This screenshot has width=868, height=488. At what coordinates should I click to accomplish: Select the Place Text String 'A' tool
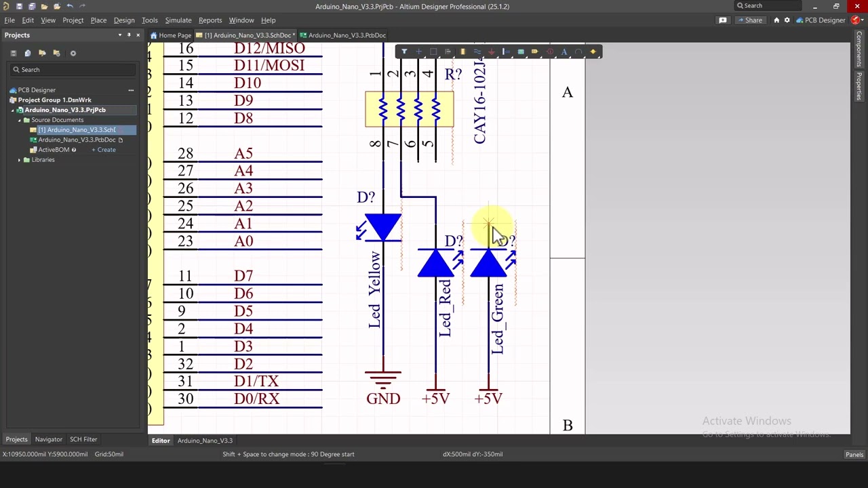564,52
